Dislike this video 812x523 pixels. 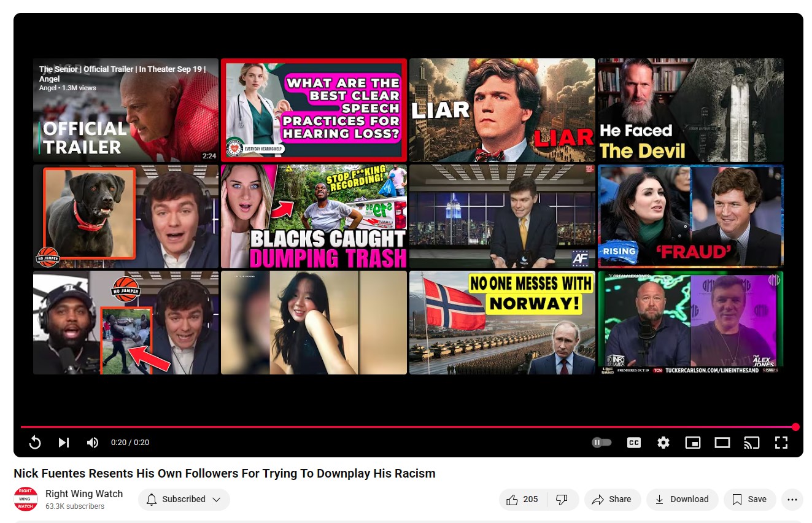[x=562, y=500]
